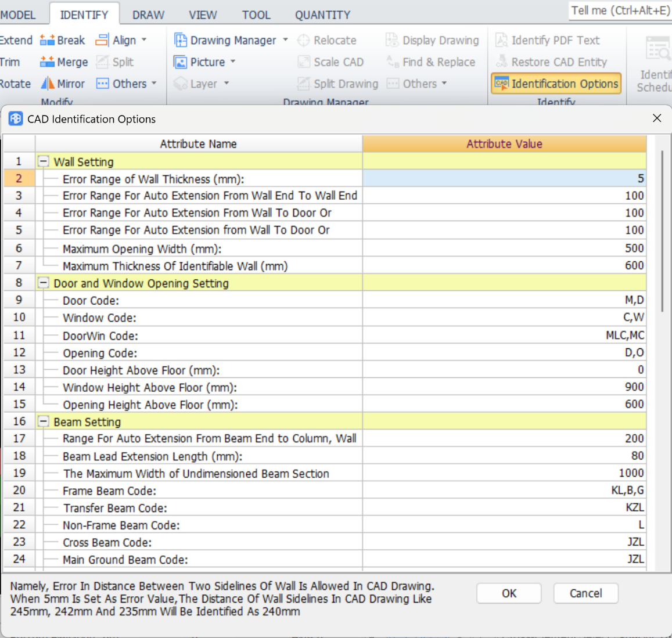Collapse Door and Window Opening Setting group
Image resolution: width=672 pixels, height=638 pixels.
click(44, 283)
